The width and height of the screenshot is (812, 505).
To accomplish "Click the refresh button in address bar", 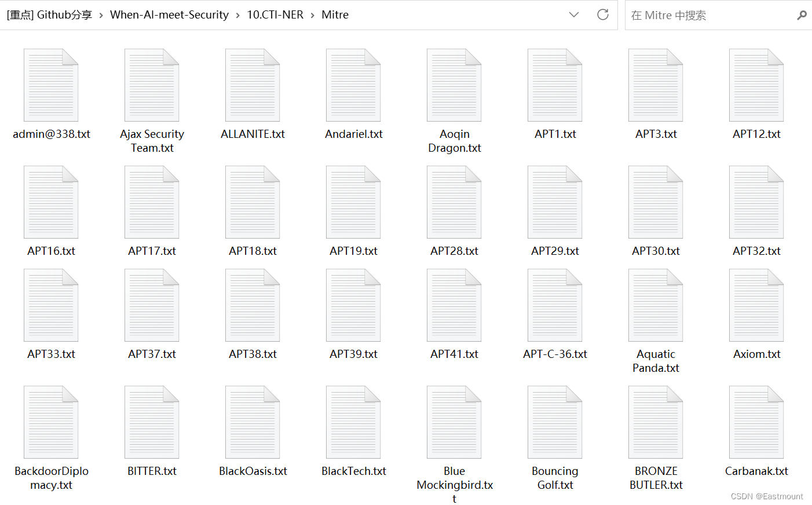I will (x=603, y=14).
